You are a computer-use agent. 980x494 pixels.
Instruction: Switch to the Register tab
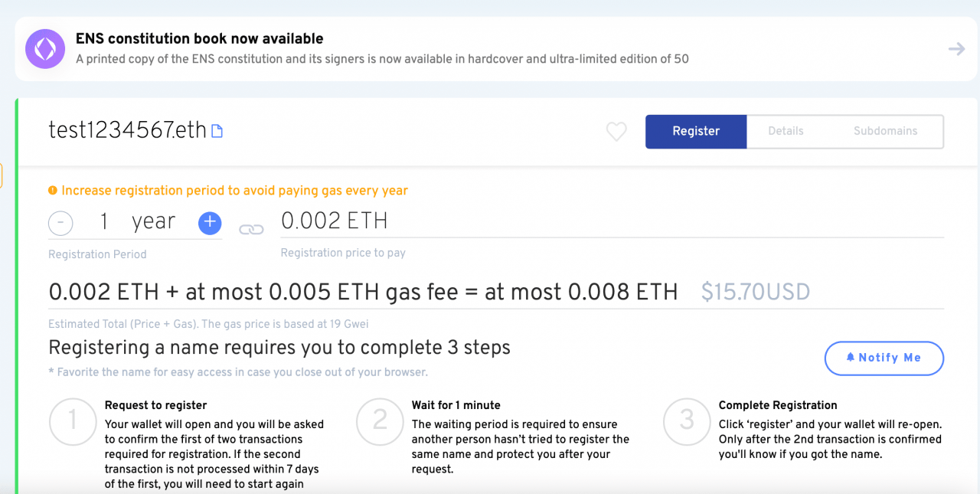pyautogui.click(x=696, y=131)
